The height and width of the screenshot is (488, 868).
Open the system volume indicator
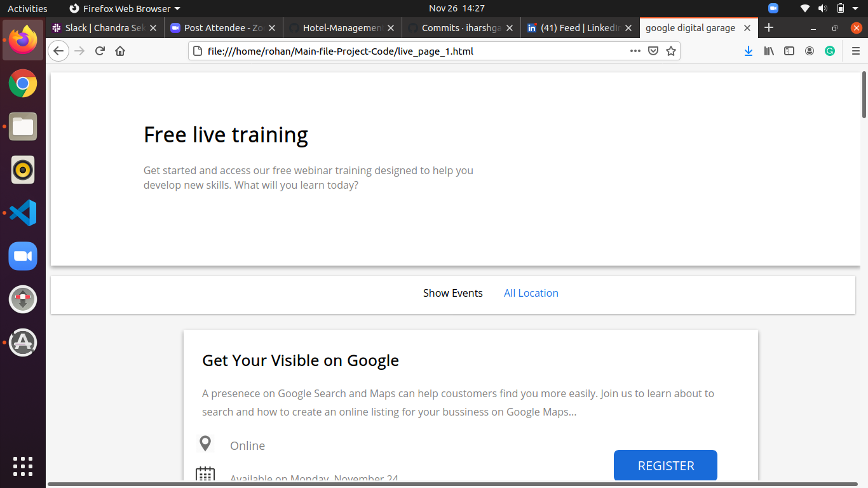tap(822, 8)
